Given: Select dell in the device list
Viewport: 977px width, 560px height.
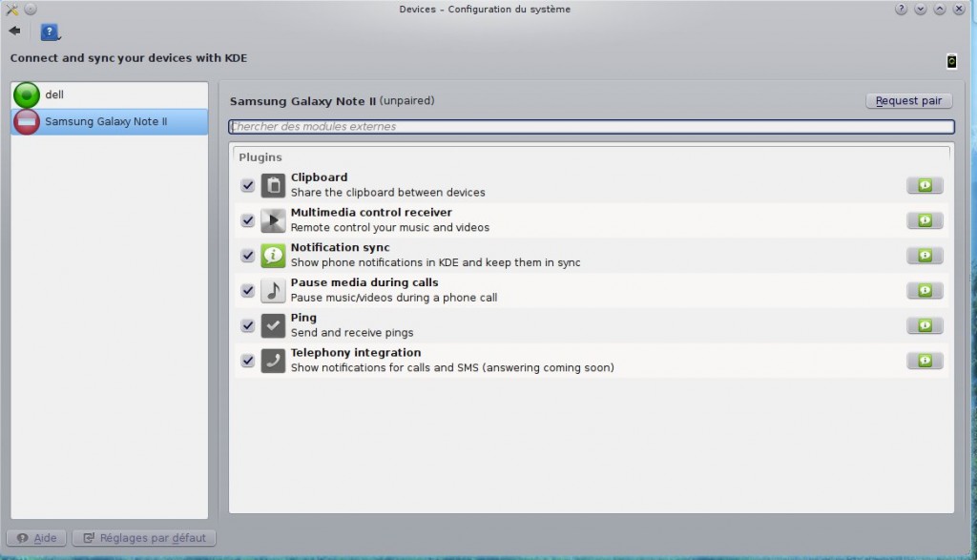Looking at the screenshot, I should pyautogui.click(x=110, y=94).
